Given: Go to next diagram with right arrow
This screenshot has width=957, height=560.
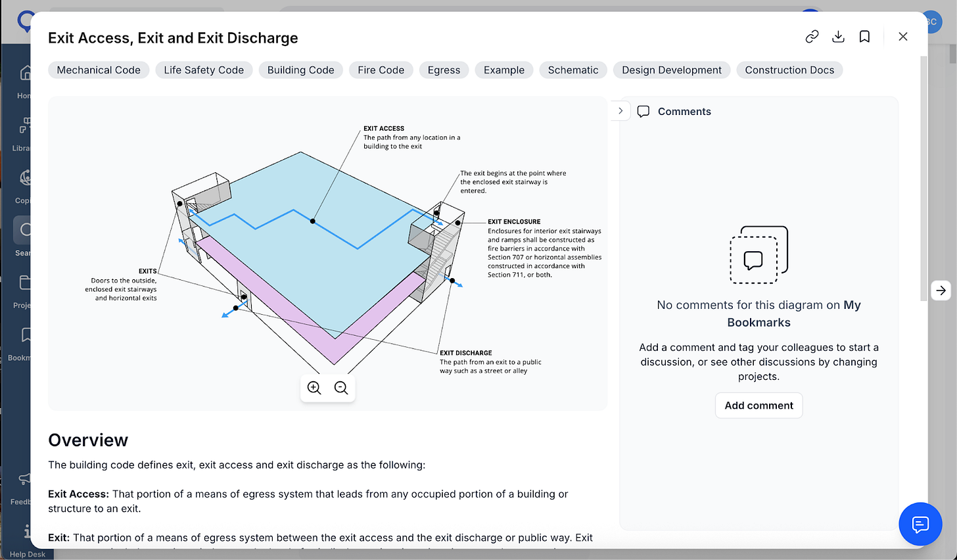Looking at the screenshot, I should pyautogui.click(x=941, y=290).
